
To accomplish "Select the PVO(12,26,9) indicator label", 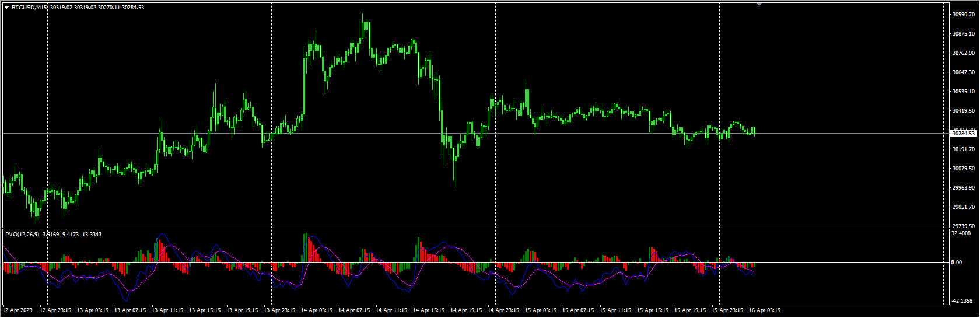I will tap(22, 235).
